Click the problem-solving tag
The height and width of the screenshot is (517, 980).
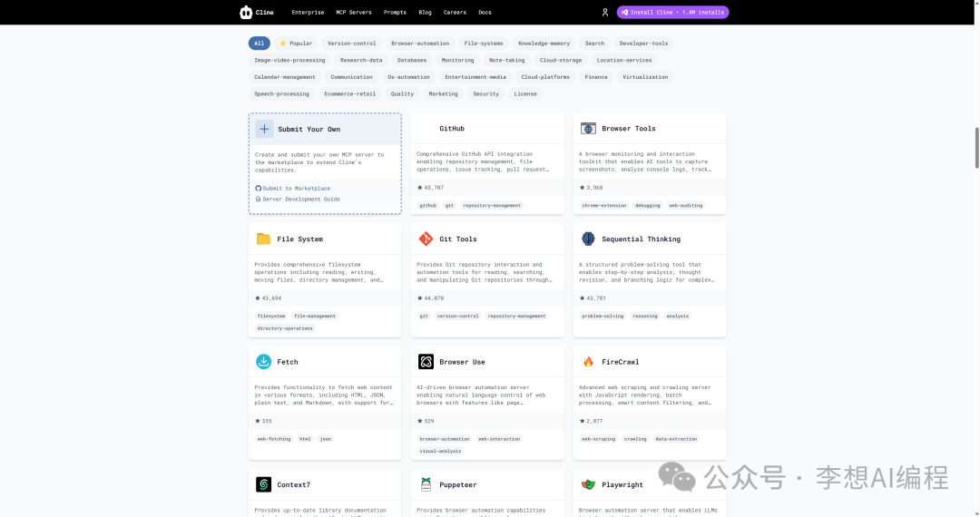point(603,316)
